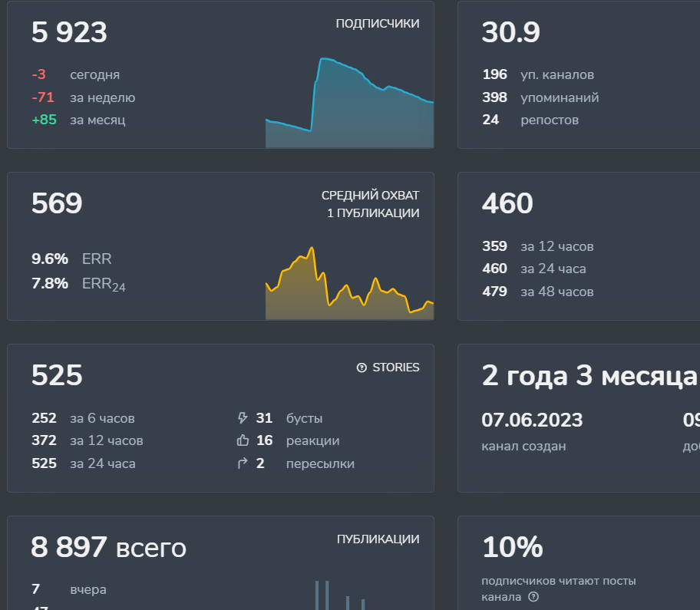The width and height of the screenshot is (700, 610).
Task: Click the reactions thumbs-up icon
Action: pos(243,440)
